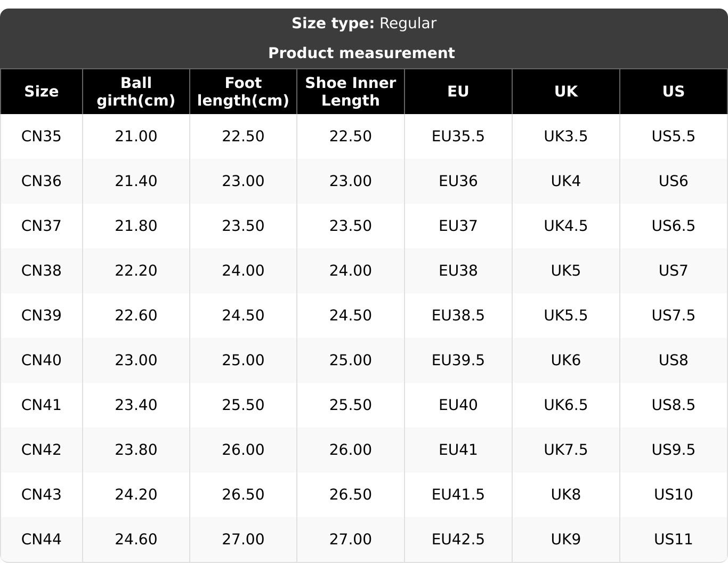Click the 21.40 ball girth value

click(x=136, y=181)
